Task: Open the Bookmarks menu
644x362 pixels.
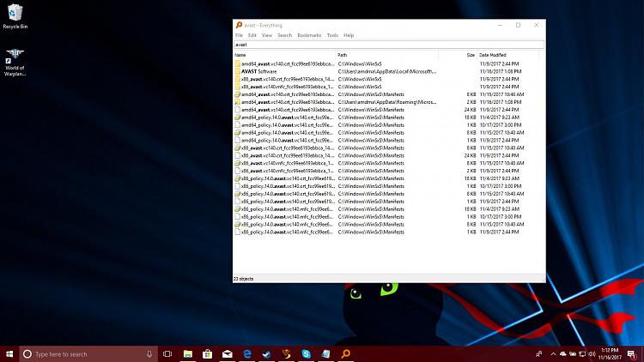Action: point(309,35)
